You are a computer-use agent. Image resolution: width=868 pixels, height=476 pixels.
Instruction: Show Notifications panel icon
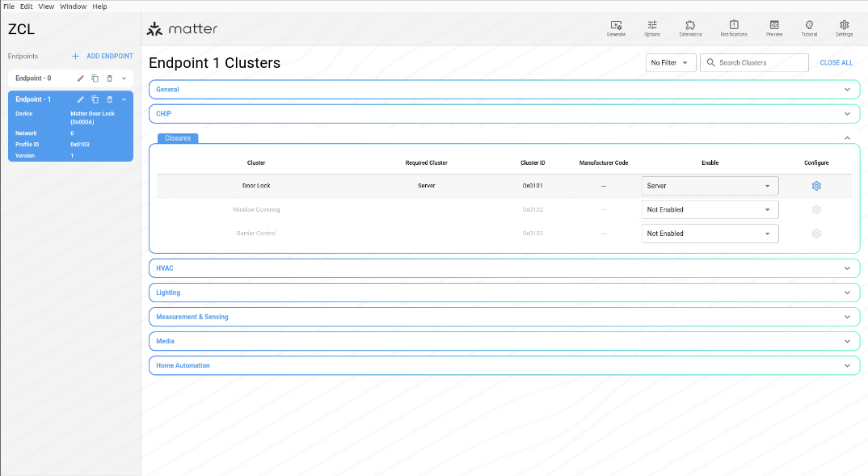coord(734,27)
